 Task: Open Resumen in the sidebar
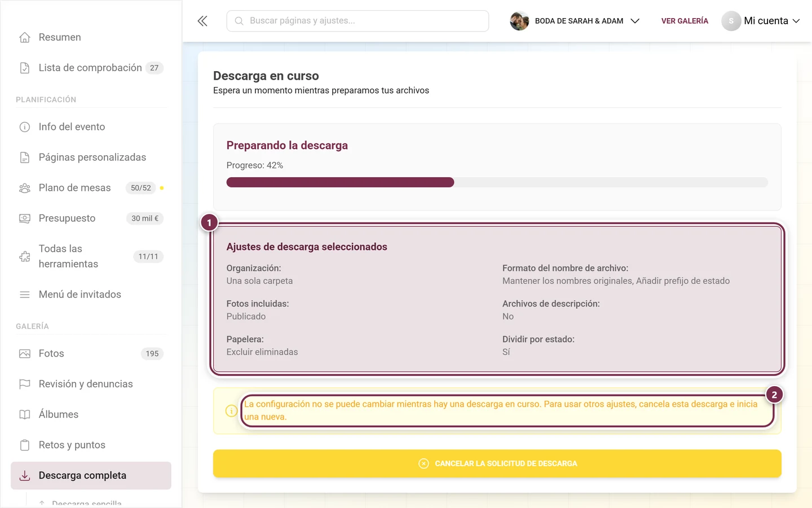click(x=91, y=37)
